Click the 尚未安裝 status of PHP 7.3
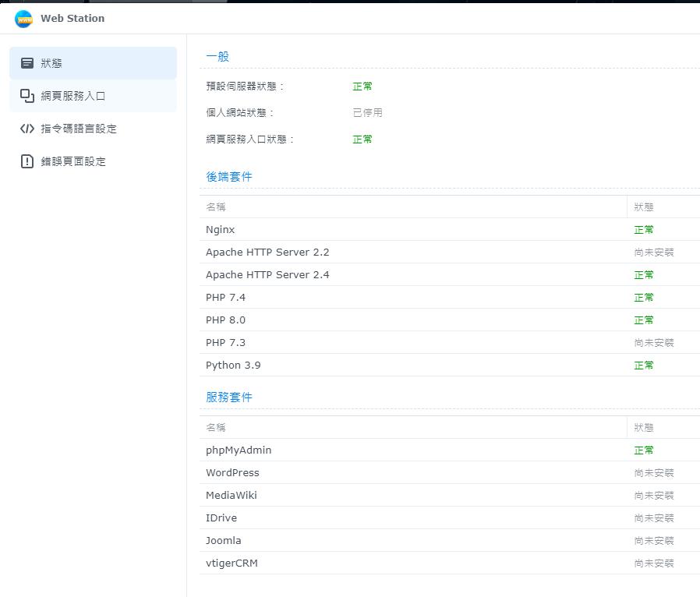The width and height of the screenshot is (700, 597). [654, 343]
